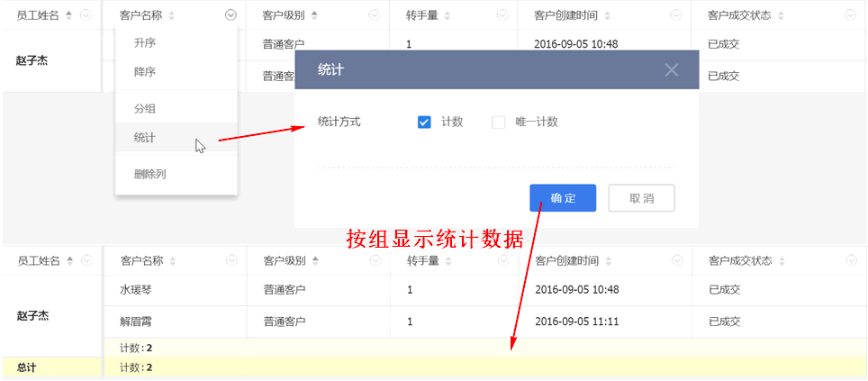
Task: Sort 客户创建时间 in the table with open column menu
Action: (x=607, y=15)
